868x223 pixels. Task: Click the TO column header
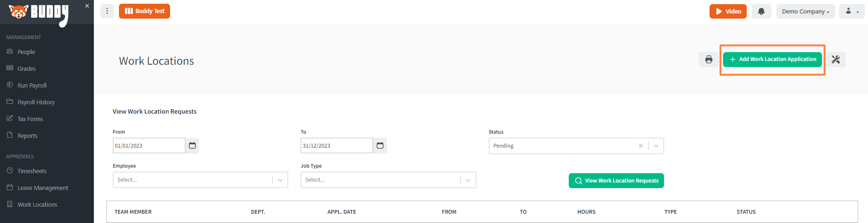[x=523, y=212]
